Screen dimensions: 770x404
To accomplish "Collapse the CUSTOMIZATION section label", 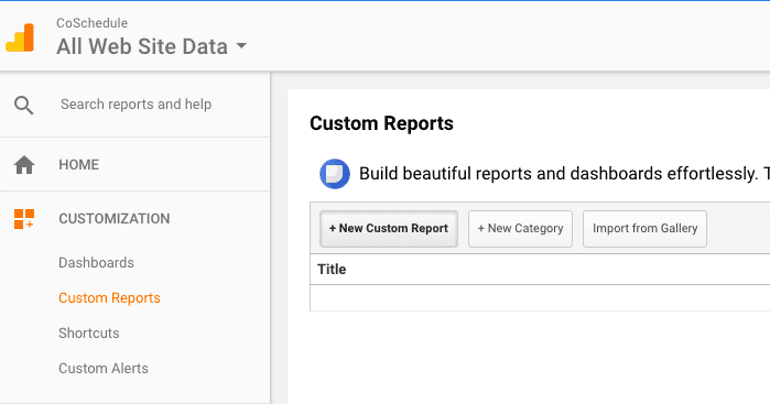I will coord(114,218).
